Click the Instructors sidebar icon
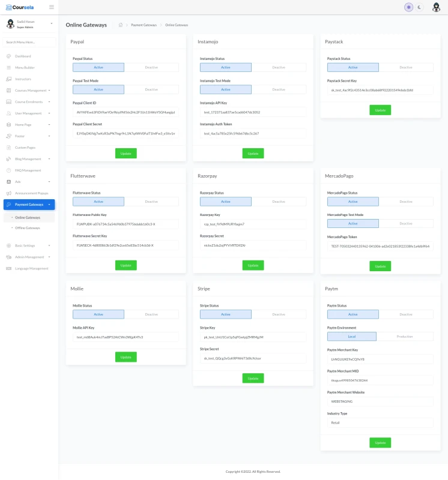This screenshot has width=448, height=480. tap(9, 79)
